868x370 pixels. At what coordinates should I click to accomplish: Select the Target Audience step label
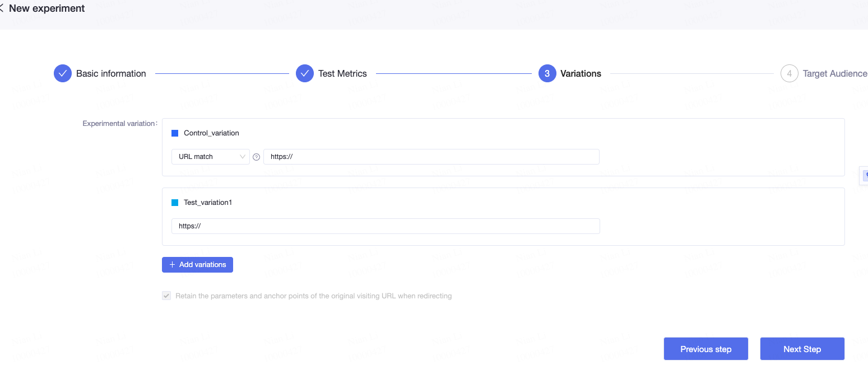click(835, 73)
